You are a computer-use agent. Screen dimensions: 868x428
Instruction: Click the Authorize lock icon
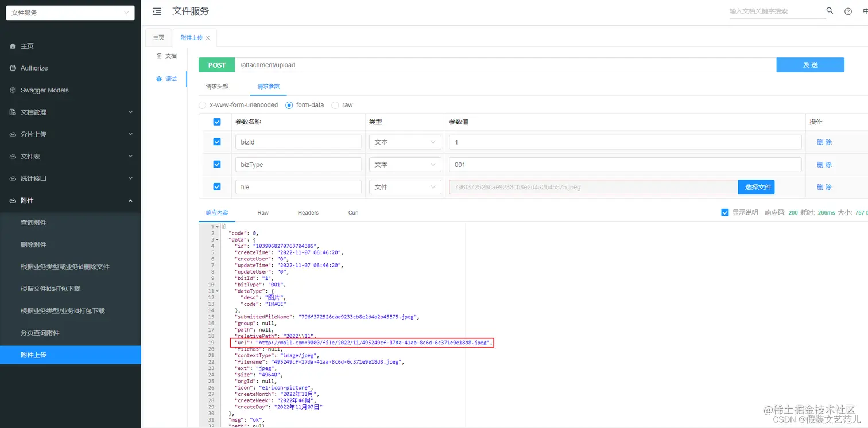click(13, 68)
